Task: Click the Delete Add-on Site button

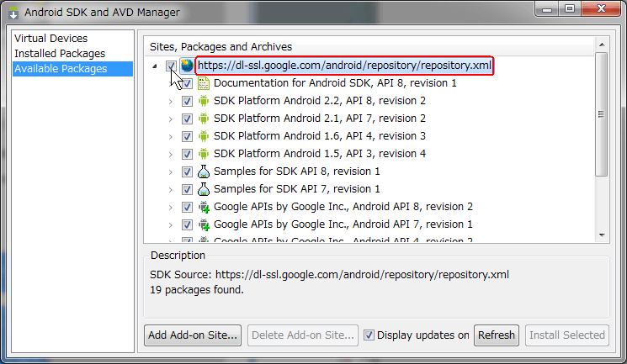Action: (303, 335)
